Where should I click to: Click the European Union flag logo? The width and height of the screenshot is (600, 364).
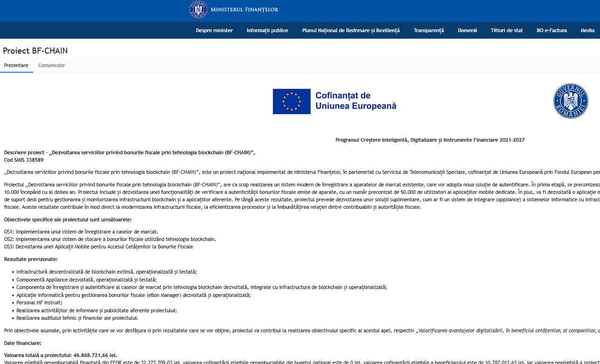[291, 101]
